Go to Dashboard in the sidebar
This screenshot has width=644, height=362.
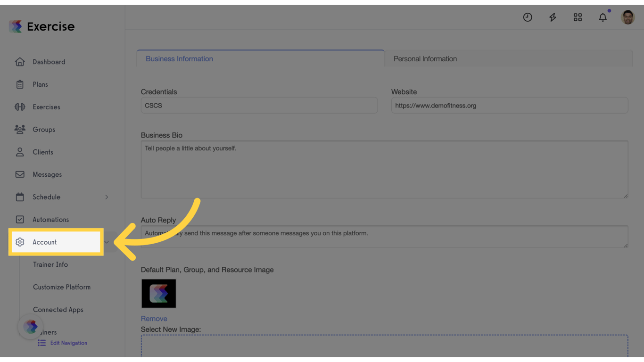(49, 62)
